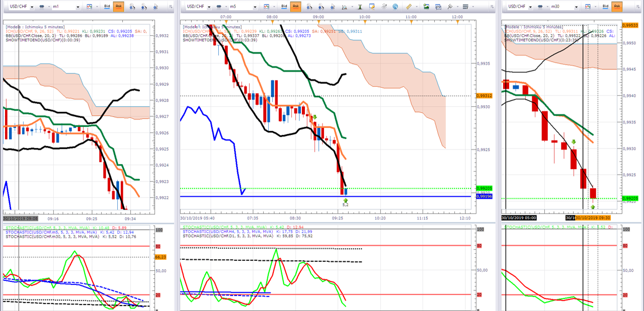This screenshot has height=311, width=644.
Task: Click the toolbar overflow icon in the m1 chart
Action: pyautogui.click(x=171, y=7)
